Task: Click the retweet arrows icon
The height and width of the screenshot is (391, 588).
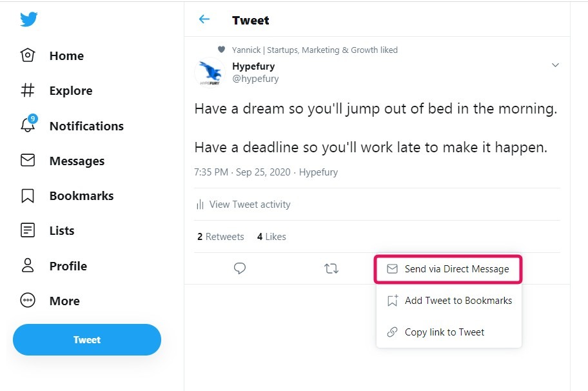Action: coord(331,268)
